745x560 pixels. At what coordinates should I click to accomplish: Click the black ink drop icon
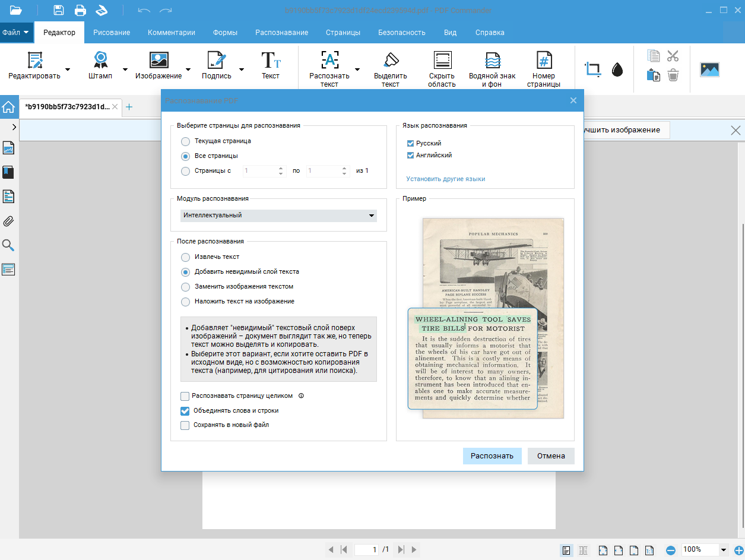[617, 70]
